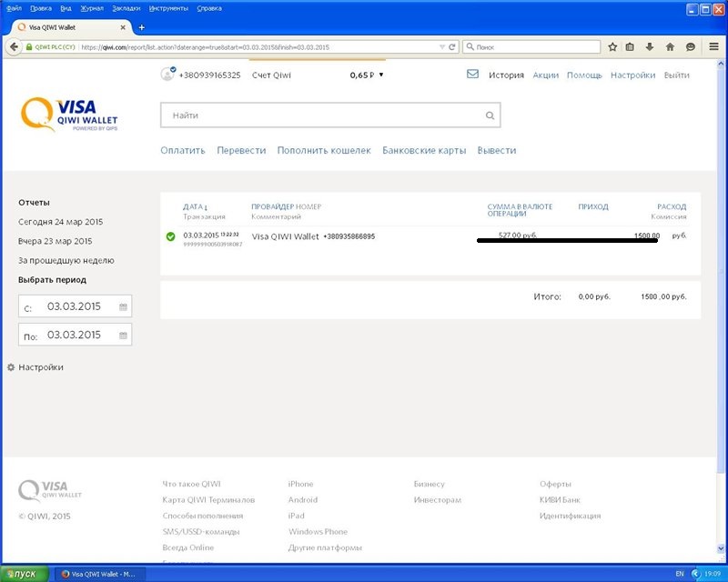The width and height of the screenshot is (728, 582).
Task: Click the magnifier in the Найти field
Action: [490, 115]
